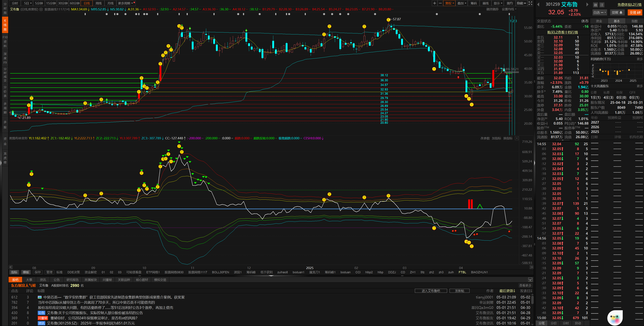Click the zoom in plus icon
Viewport: 644px width, 326px height.
coord(434,3)
